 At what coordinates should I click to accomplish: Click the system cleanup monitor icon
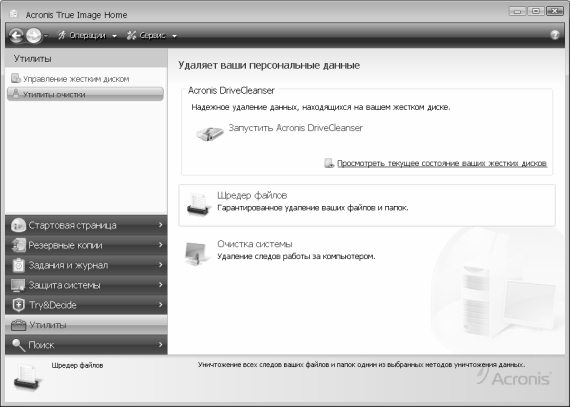pos(196,253)
